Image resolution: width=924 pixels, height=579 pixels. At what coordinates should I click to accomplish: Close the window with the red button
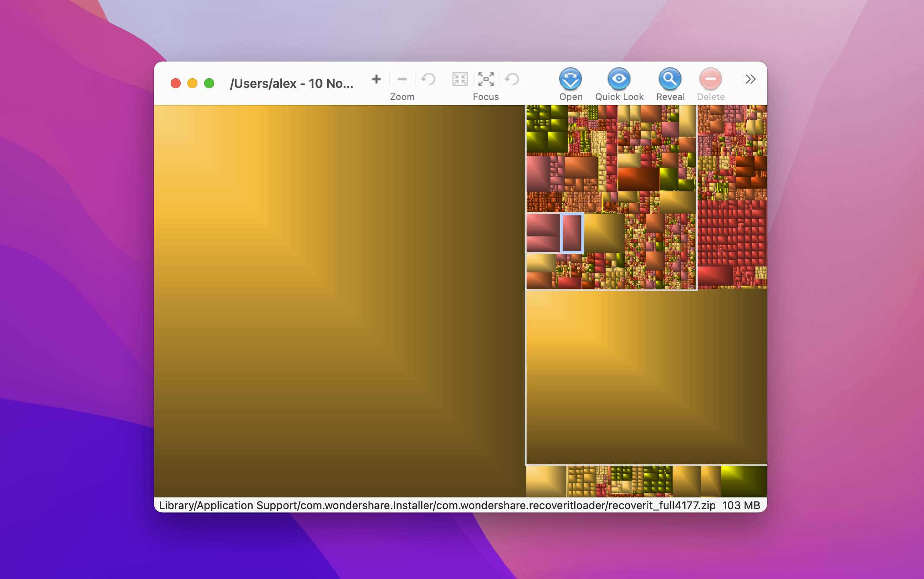176,83
